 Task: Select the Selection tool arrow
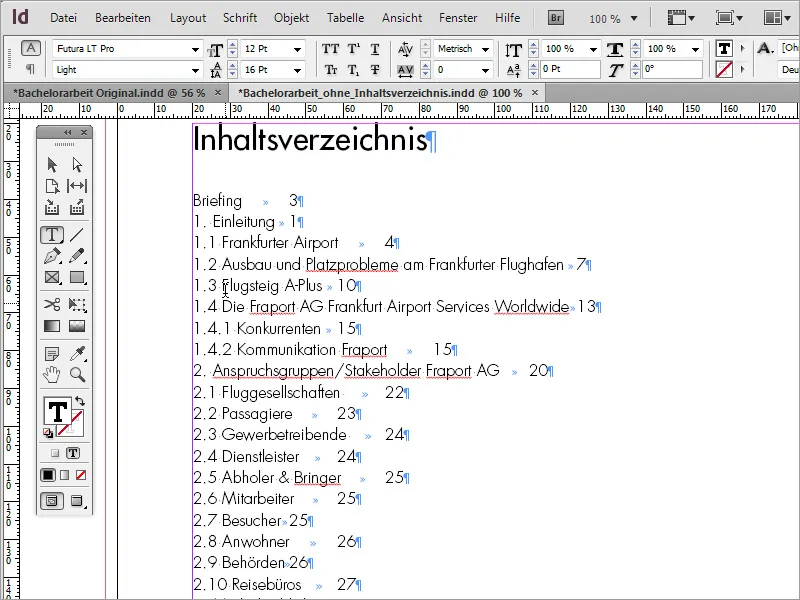(52, 164)
